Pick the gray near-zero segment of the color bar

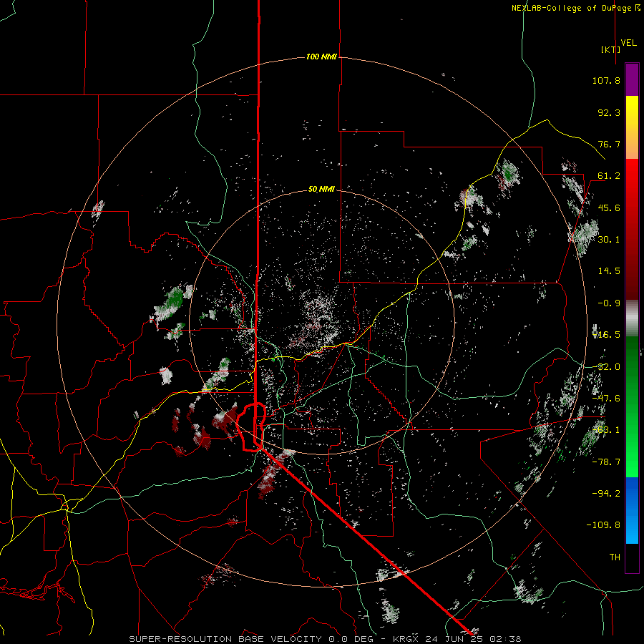[x=632, y=318]
